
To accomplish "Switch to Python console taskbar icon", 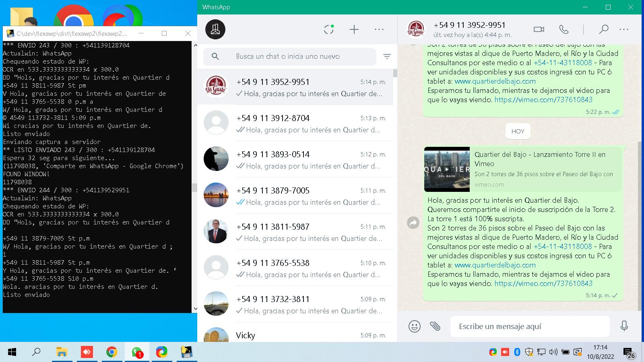I will pos(186,352).
